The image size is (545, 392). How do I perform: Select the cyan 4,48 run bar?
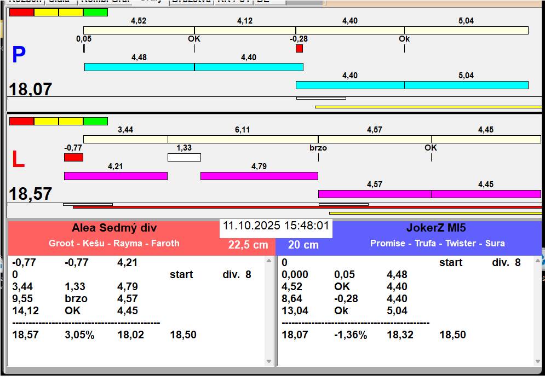139,67
